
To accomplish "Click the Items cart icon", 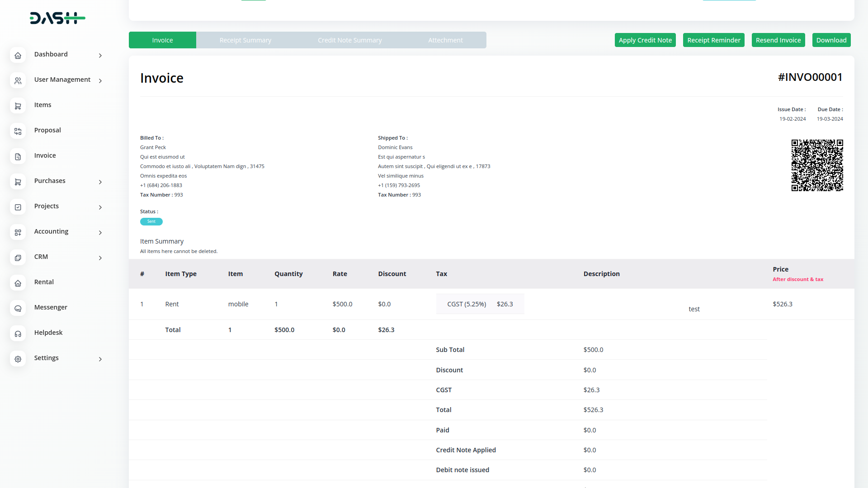I will click(18, 106).
